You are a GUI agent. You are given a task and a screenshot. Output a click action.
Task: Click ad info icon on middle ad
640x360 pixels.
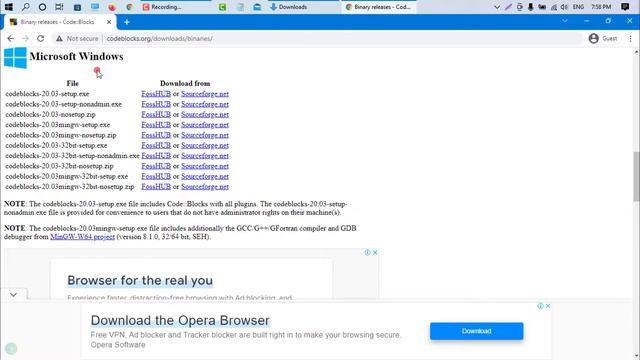point(367,252)
